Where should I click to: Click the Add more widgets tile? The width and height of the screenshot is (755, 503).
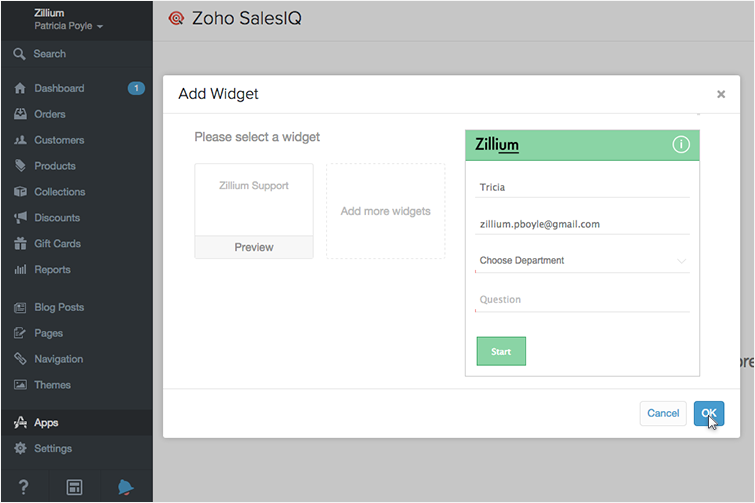coord(386,211)
